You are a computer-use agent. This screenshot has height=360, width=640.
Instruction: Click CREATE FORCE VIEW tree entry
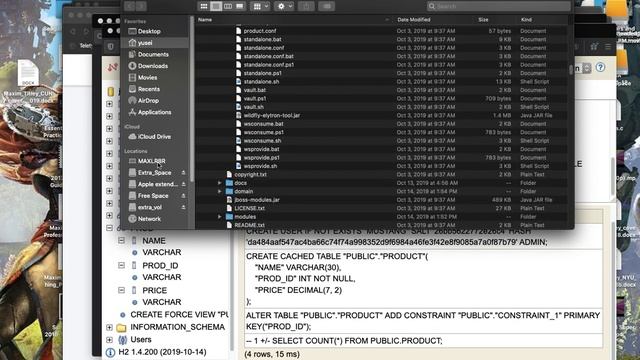[x=179, y=315]
